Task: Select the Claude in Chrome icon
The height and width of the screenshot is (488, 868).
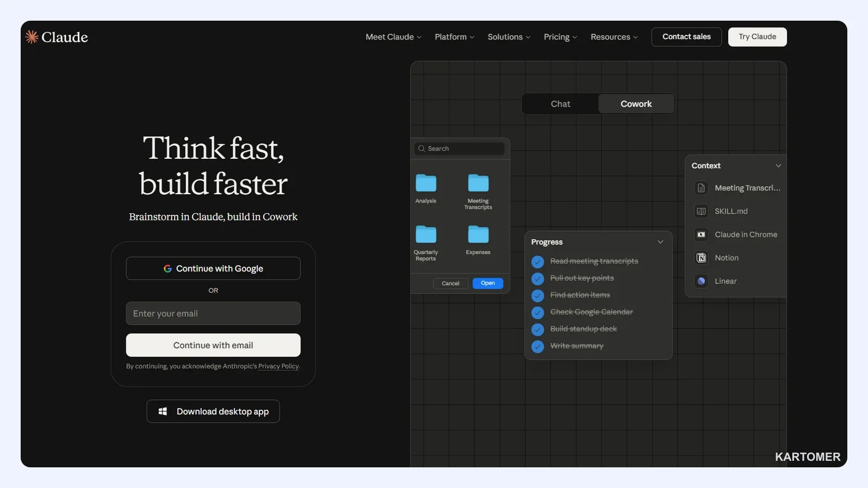Action: click(x=701, y=234)
